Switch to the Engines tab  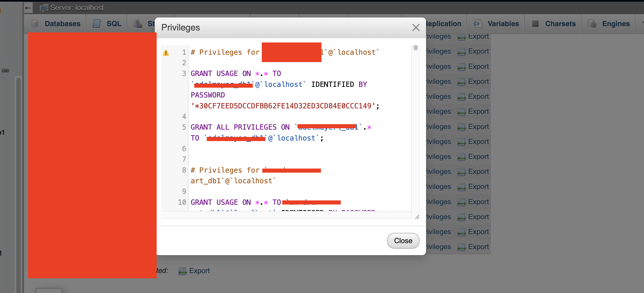616,24
